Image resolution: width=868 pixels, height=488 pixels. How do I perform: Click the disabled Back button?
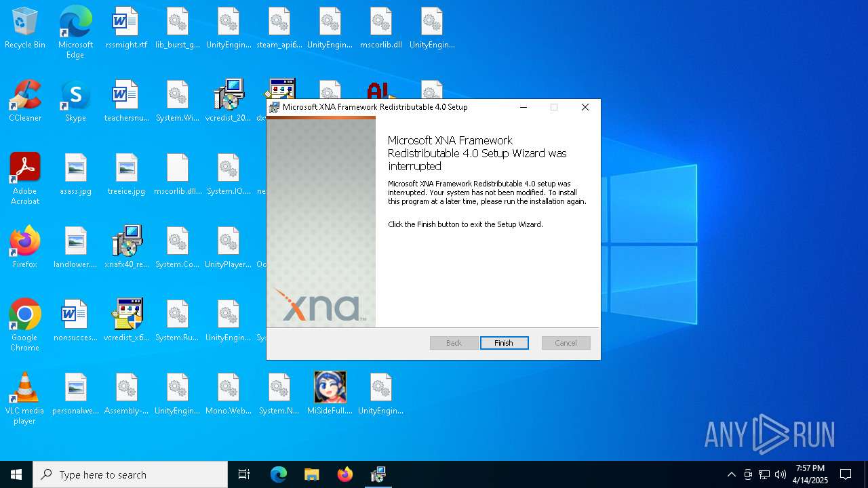[x=454, y=343]
